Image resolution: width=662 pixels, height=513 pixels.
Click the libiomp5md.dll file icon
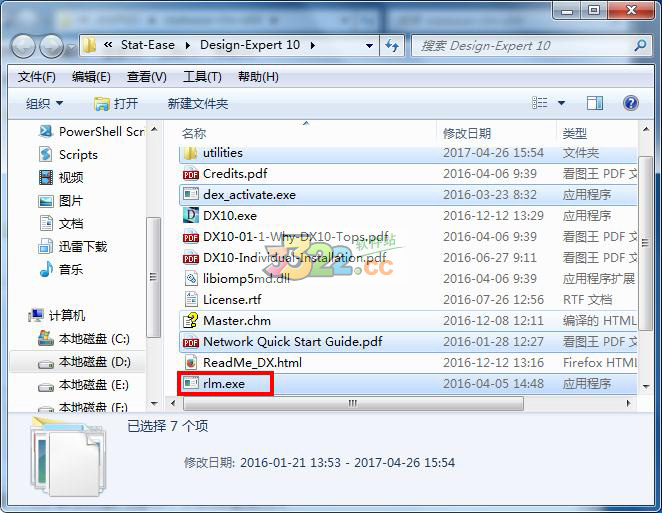(191, 279)
